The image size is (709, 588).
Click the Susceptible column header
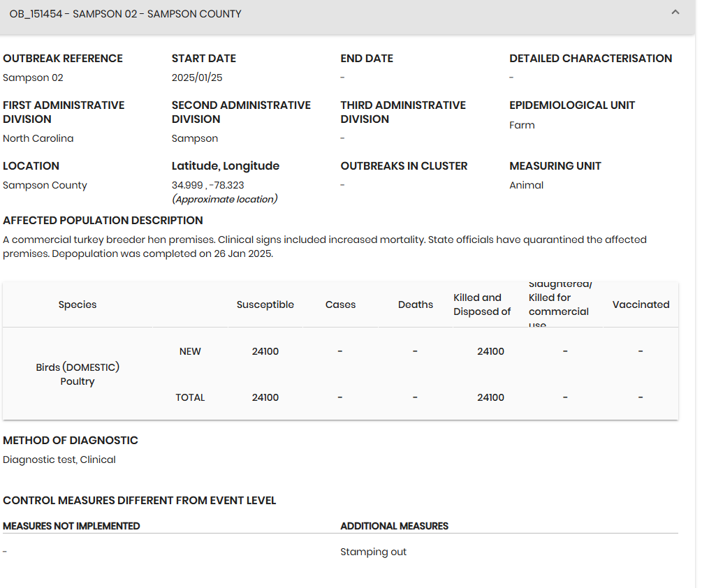pos(265,304)
